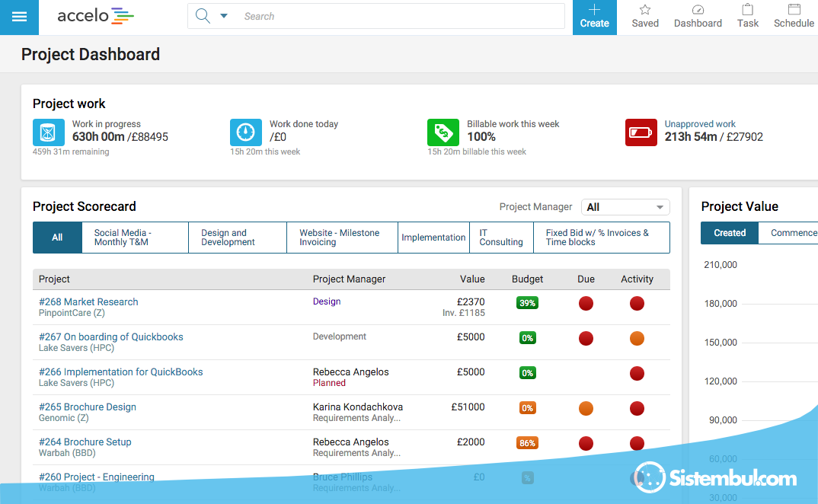This screenshot has height=504, width=818.
Task: Select Website - Milestone Invoicing tab
Action: pyautogui.click(x=342, y=238)
